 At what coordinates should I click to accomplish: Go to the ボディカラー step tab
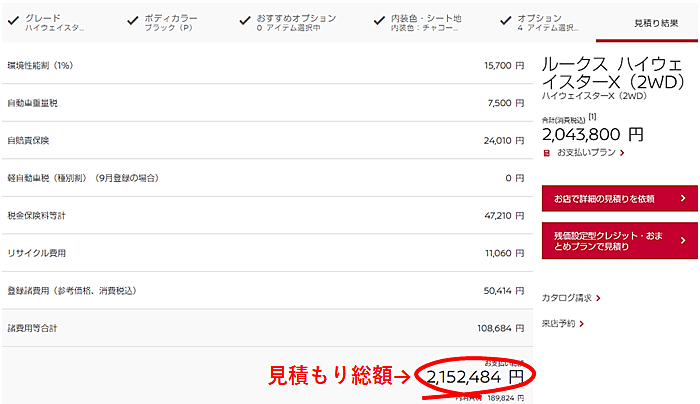pyautogui.click(x=171, y=22)
